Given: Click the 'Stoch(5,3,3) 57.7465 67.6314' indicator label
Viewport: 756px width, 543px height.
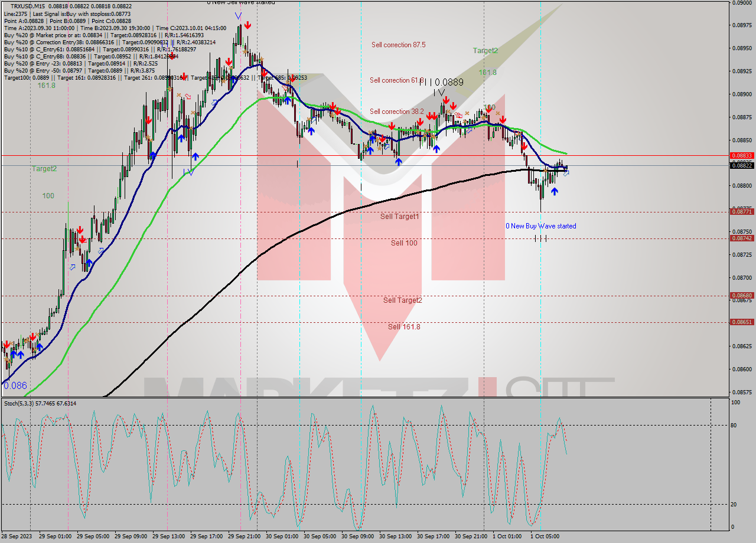Looking at the screenshot, I should click(40, 404).
